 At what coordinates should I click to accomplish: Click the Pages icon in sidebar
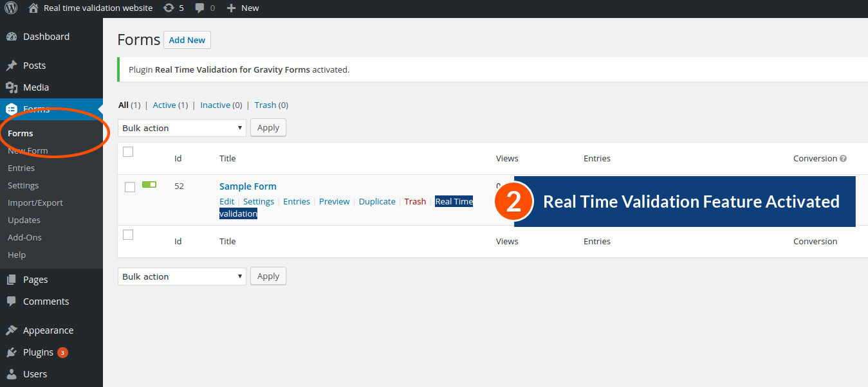pyautogui.click(x=12, y=280)
